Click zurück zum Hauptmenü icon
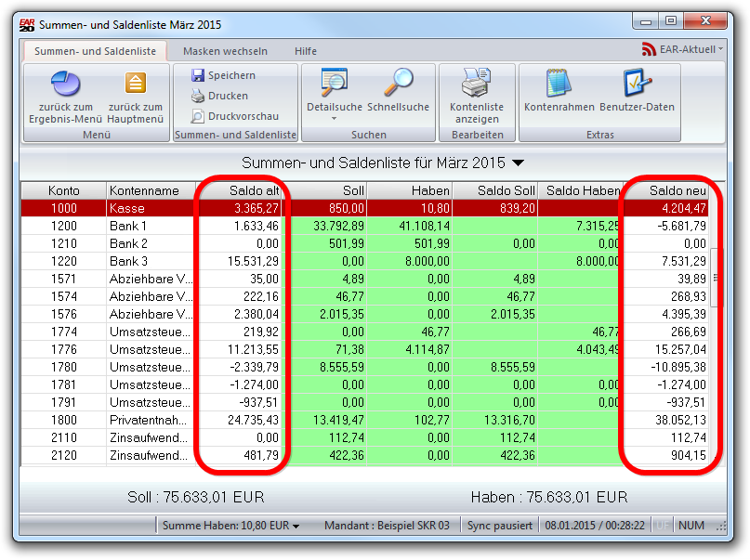Screen dimensions: 750x560 (136, 84)
